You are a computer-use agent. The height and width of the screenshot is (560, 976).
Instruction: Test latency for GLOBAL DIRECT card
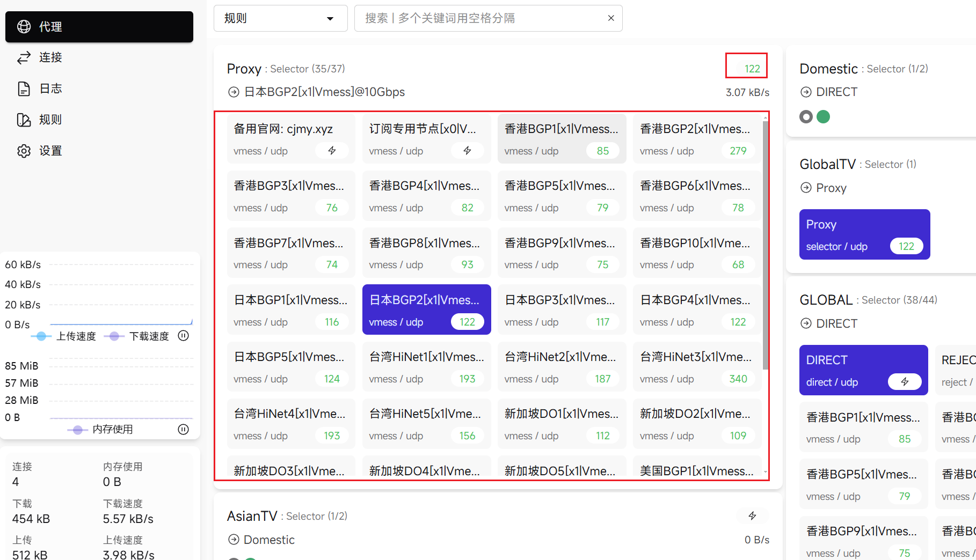[x=905, y=382]
